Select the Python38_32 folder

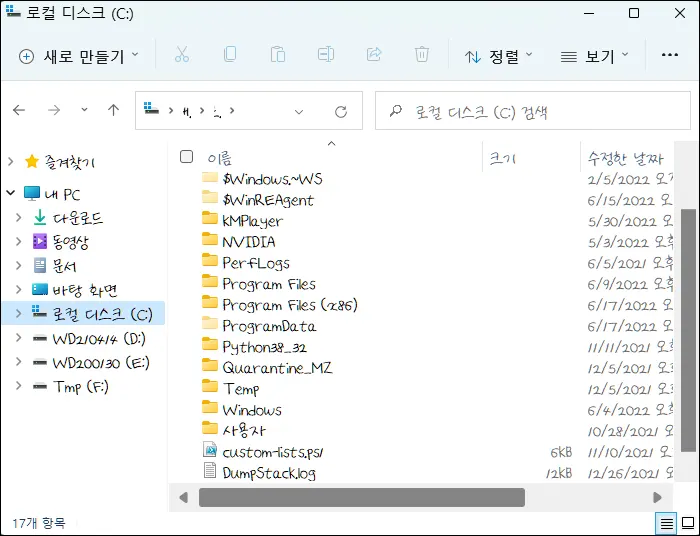click(254, 347)
